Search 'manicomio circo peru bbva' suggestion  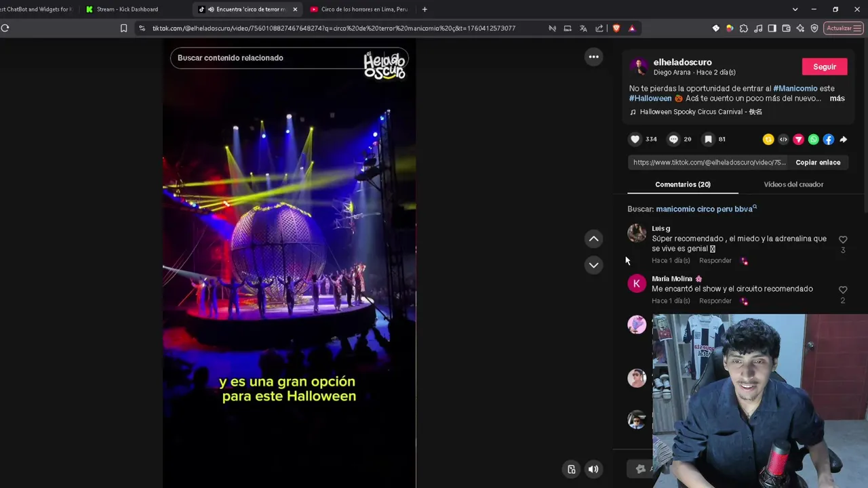[706, 209]
